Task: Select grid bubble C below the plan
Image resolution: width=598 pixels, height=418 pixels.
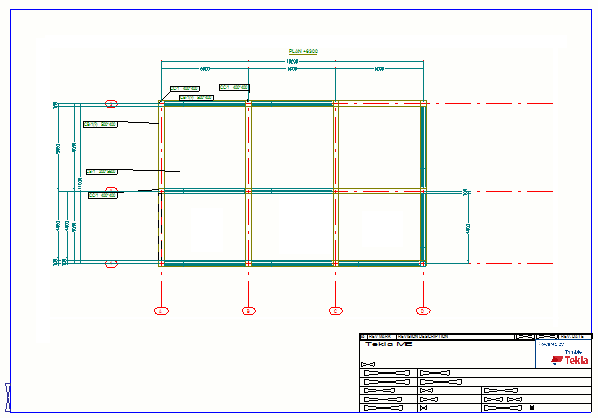Action: coord(336,311)
